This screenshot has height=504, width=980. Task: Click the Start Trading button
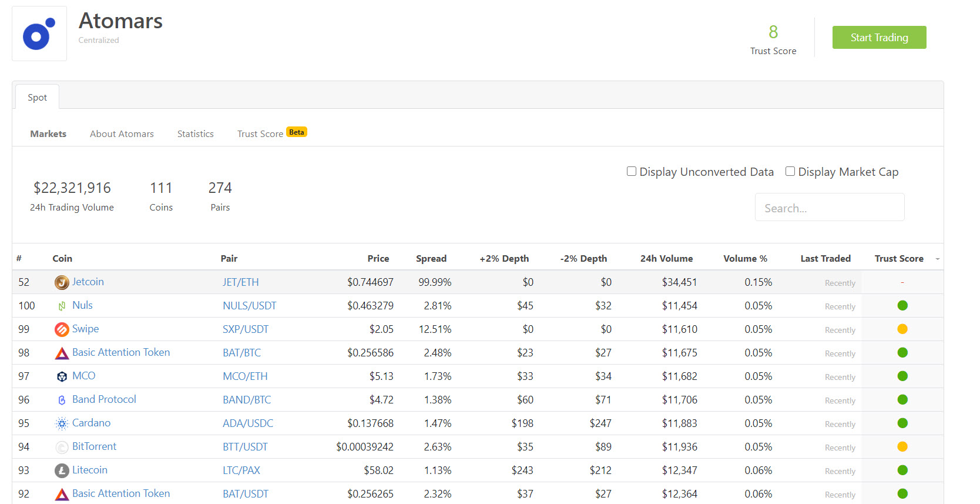[879, 38]
